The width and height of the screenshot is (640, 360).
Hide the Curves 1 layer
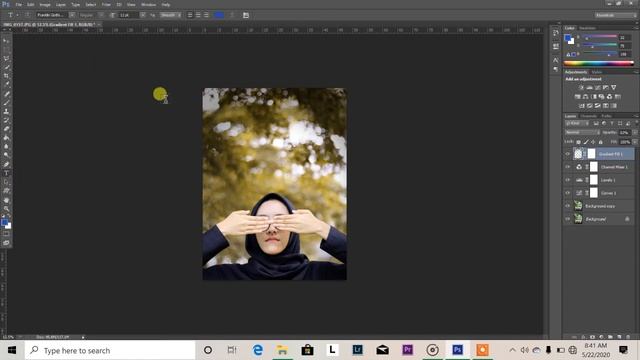click(x=567, y=193)
